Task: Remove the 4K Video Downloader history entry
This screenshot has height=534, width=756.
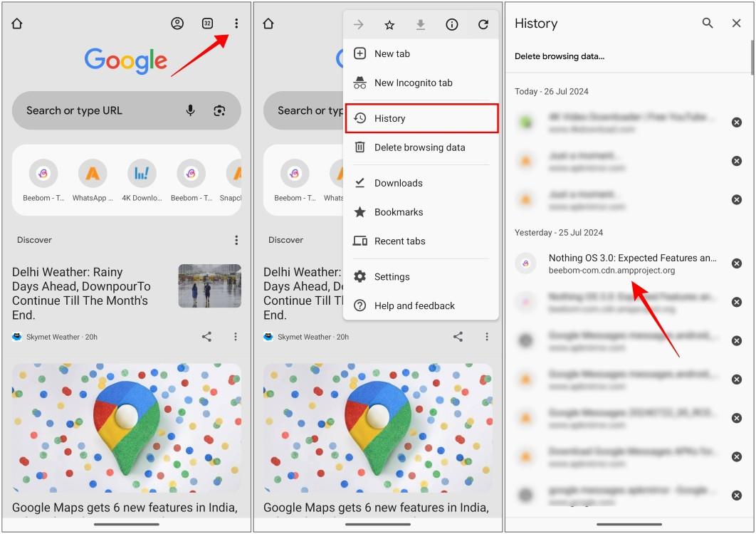Action: [737, 122]
